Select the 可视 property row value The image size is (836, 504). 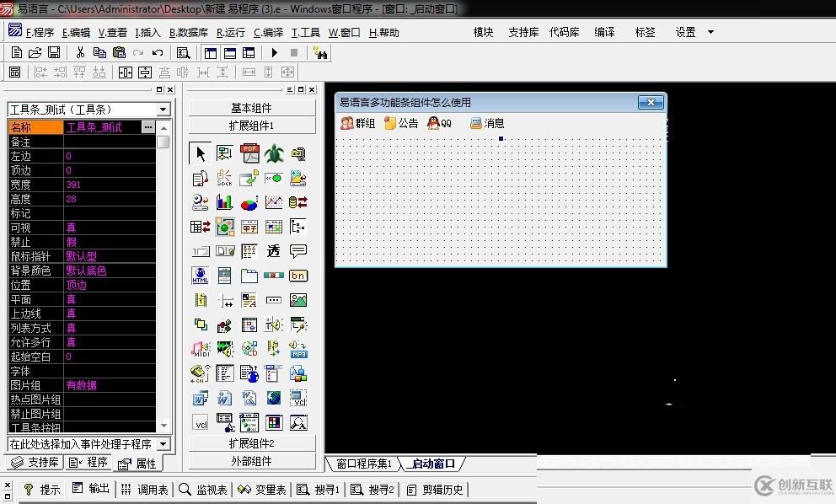click(x=110, y=228)
